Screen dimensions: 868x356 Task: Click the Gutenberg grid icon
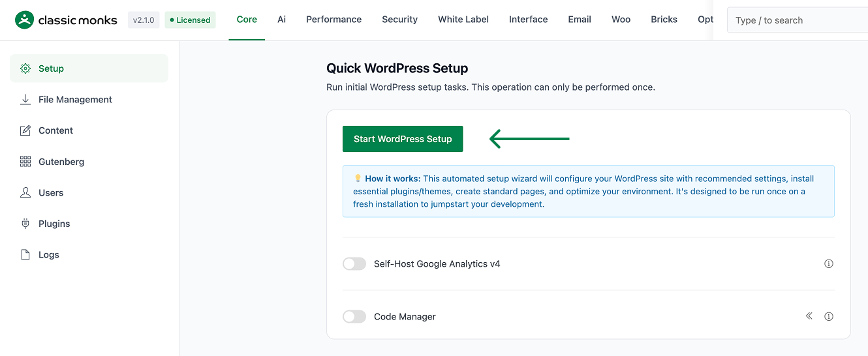[x=25, y=162]
